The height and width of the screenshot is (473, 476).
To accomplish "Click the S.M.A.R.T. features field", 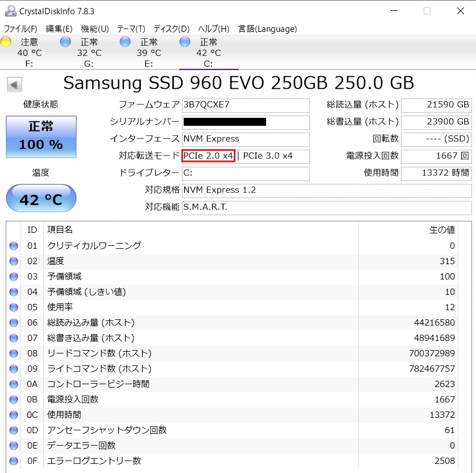I will pos(326,208).
